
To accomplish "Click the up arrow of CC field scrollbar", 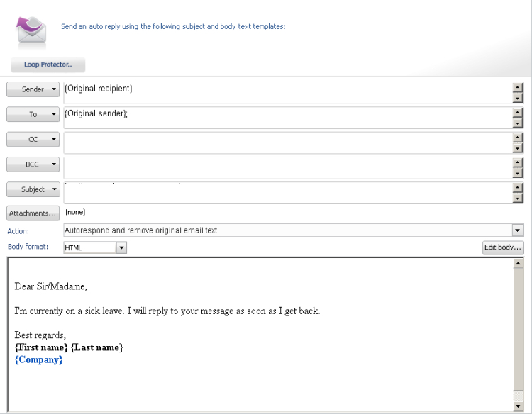I will point(517,138).
